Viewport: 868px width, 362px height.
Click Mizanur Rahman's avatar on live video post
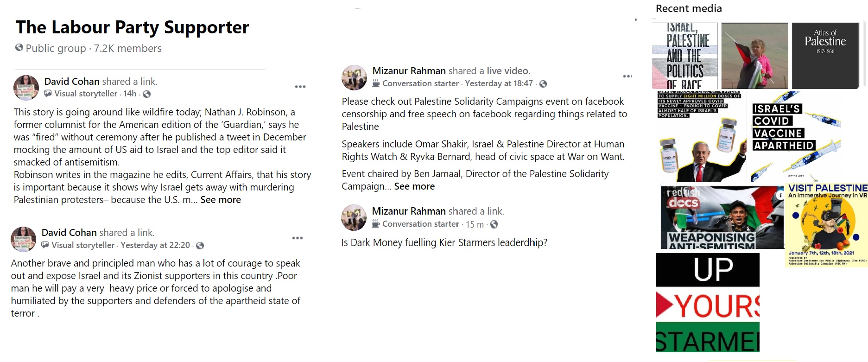(354, 77)
